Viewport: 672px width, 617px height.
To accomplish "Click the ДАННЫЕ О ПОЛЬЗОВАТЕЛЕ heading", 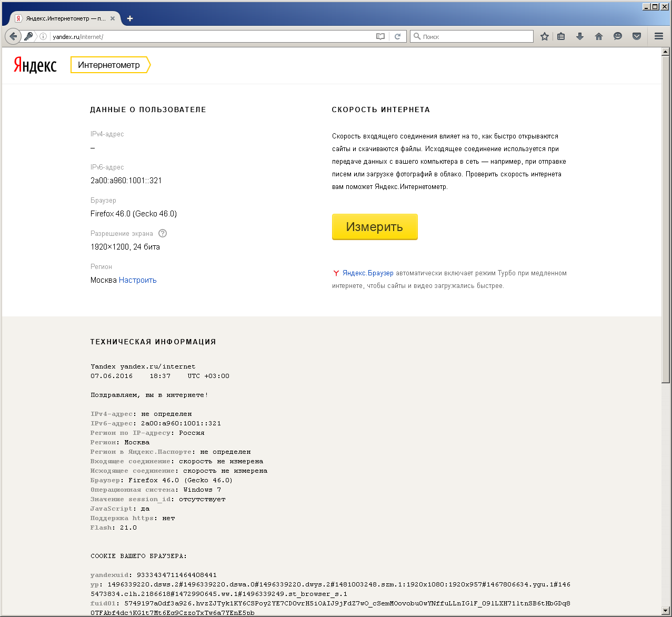I will [148, 110].
